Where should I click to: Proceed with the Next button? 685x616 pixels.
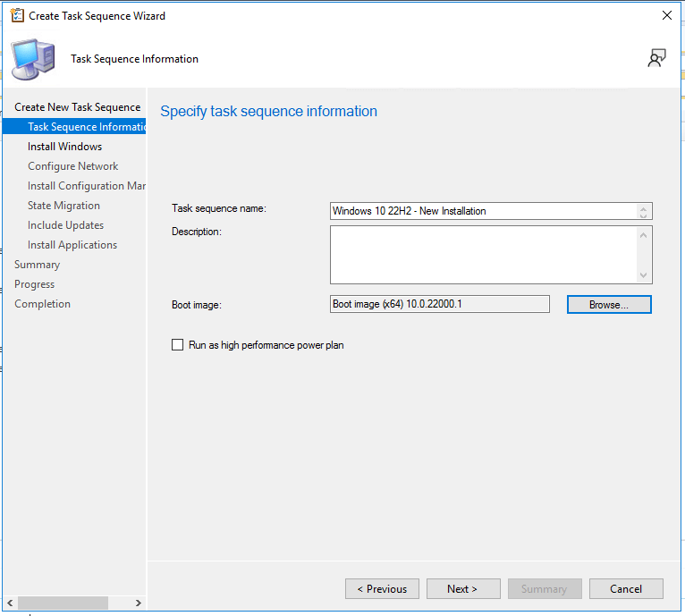[463, 589]
